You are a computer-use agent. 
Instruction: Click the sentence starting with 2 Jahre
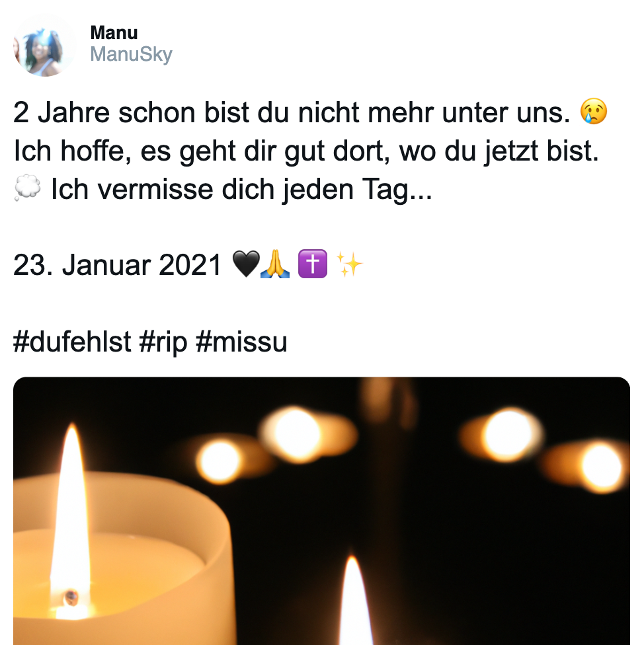tap(292, 113)
